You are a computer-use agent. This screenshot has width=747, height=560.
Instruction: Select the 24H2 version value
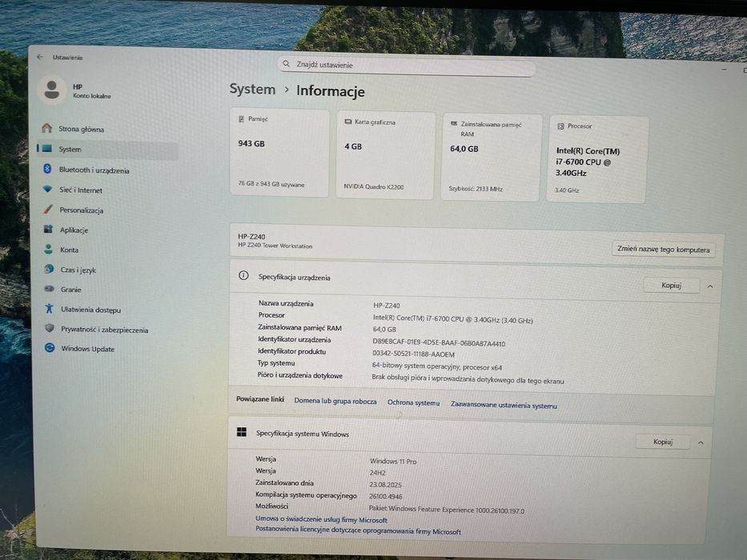pos(377,473)
